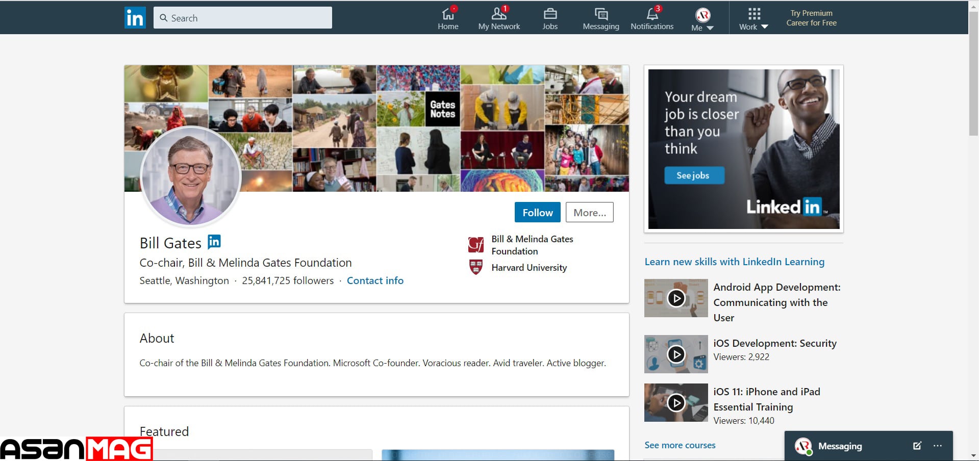The height and width of the screenshot is (461, 980).
Task: Compose new message icon in Messaging bar
Action: click(x=917, y=446)
